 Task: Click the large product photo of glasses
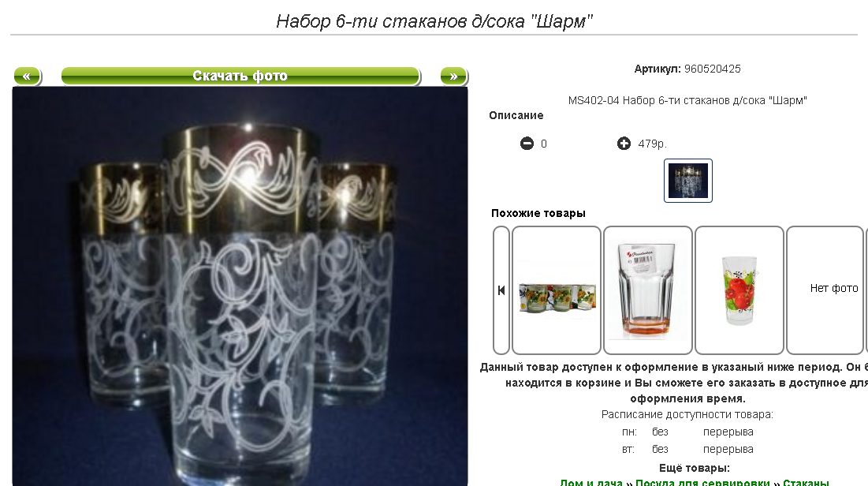pyautogui.click(x=240, y=286)
